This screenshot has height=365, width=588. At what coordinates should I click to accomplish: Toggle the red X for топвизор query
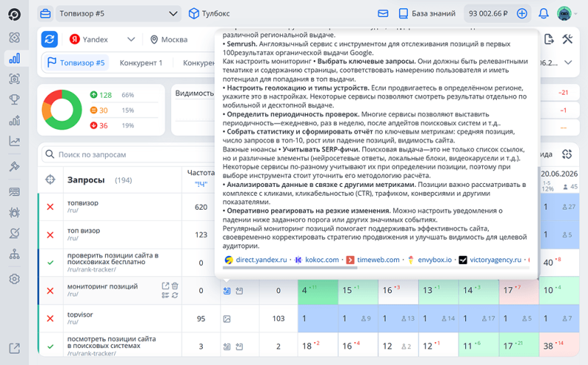click(50, 207)
